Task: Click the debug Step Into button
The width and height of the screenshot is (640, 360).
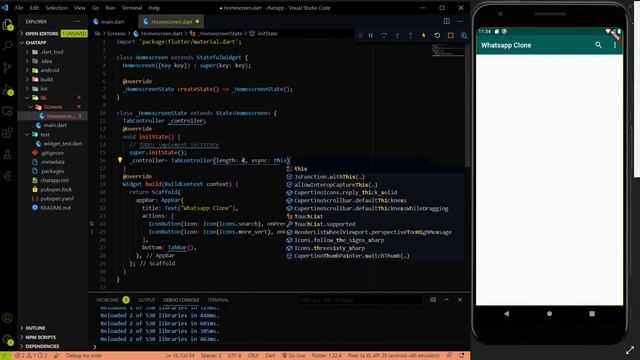Action: click(x=397, y=36)
